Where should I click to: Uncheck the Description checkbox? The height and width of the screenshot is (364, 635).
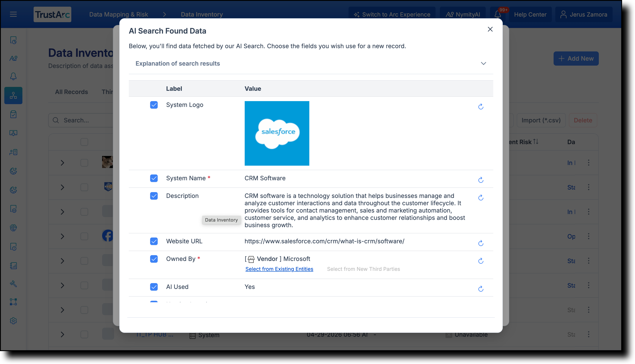point(154,196)
